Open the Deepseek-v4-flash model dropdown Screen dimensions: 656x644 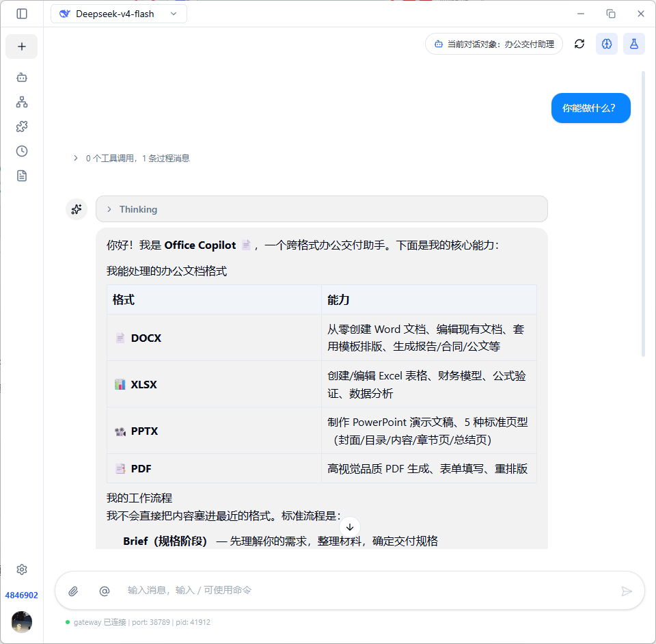[x=119, y=14]
